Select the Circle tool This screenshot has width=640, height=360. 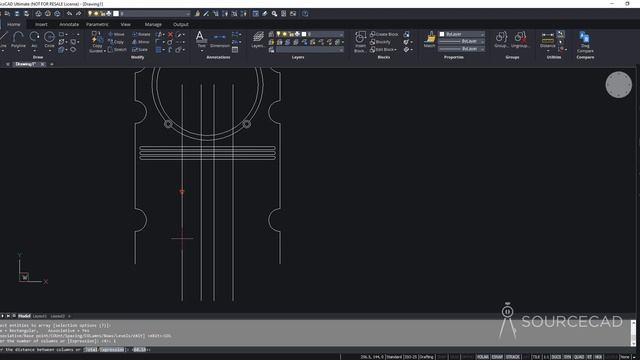click(x=49, y=40)
